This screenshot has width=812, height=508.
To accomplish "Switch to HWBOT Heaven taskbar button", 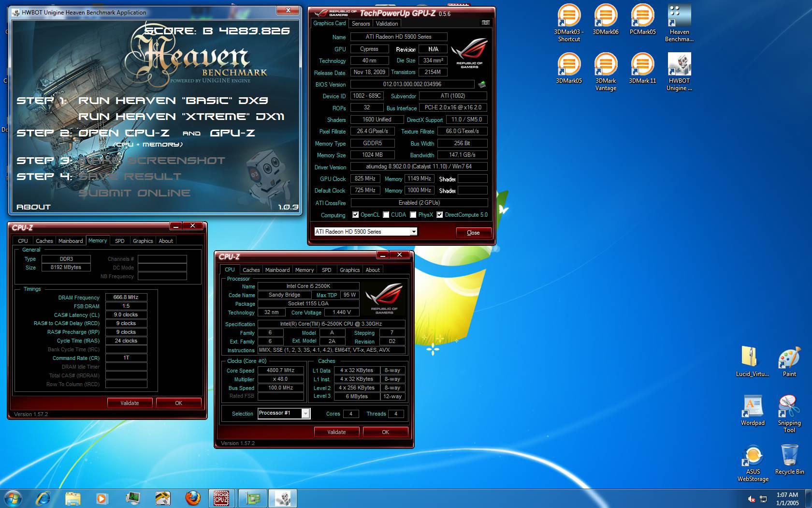I will [x=282, y=498].
